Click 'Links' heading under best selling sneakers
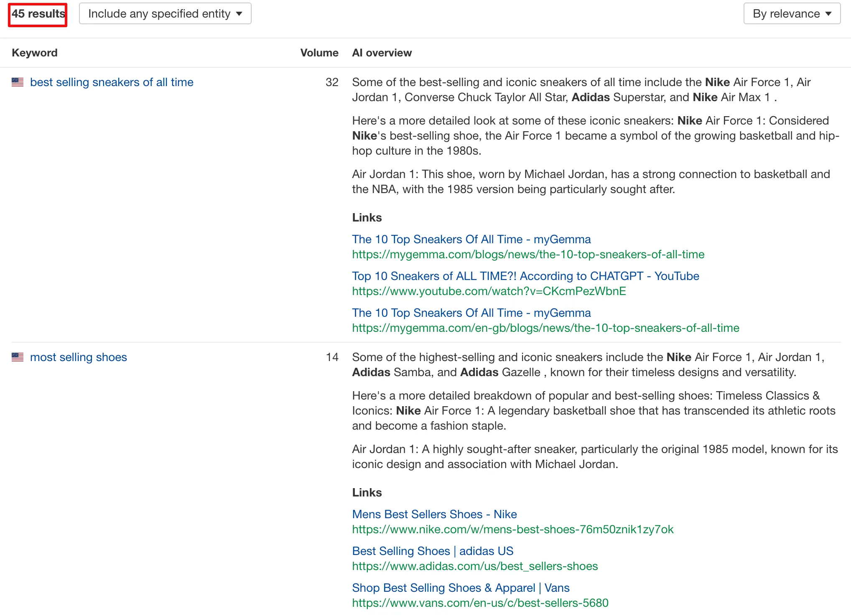Viewport: 851px width, 616px height. click(x=367, y=218)
